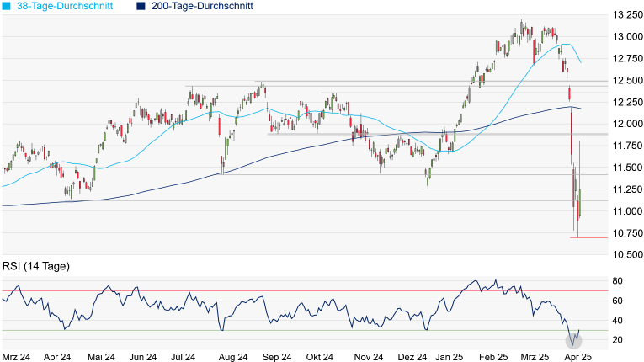The image size is (644, 362).
Task: Select the Mrz 24 date axis label
Action: coord(17,356)
